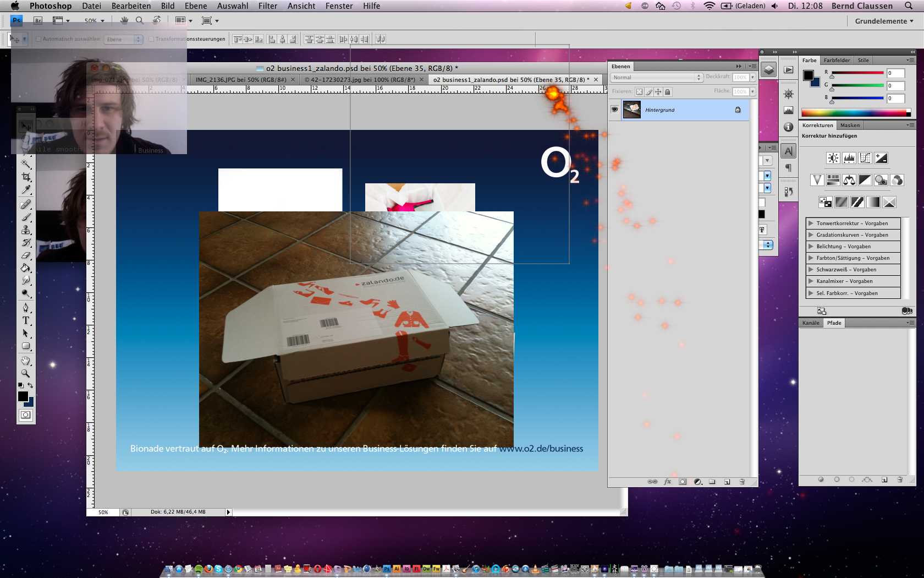Expand Gradationskurven – Vorgaben presets
Viewport: 924px width, 578px height.
811,235
